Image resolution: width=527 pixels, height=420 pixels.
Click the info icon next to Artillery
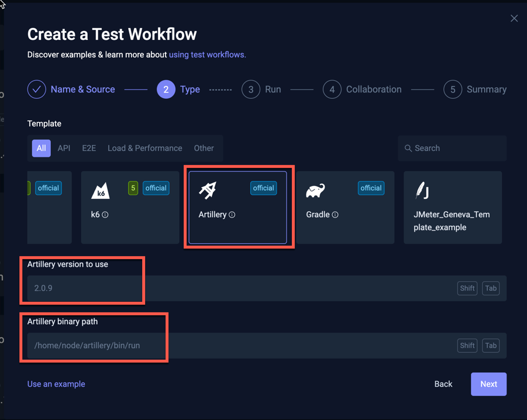click(x=233, y=215)
